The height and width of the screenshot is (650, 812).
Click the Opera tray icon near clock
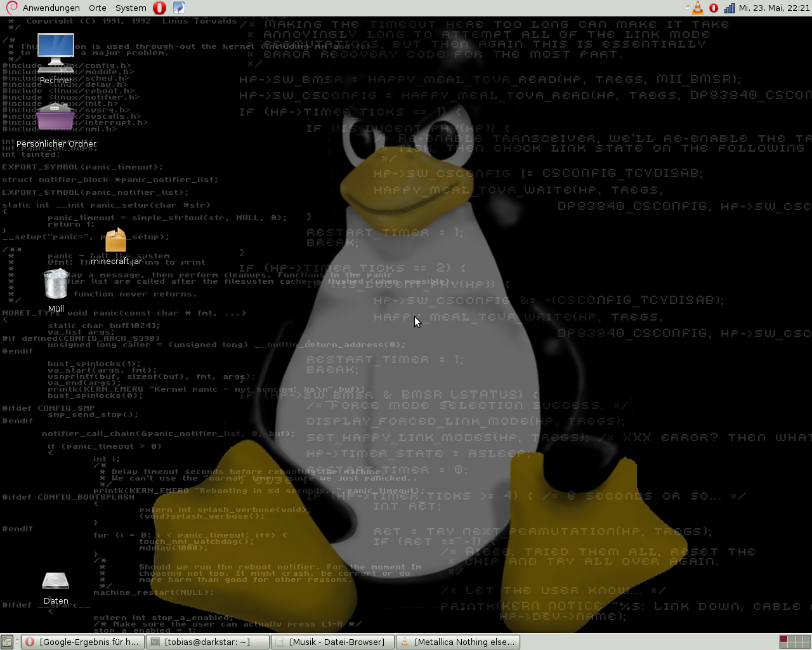point(714,8)
